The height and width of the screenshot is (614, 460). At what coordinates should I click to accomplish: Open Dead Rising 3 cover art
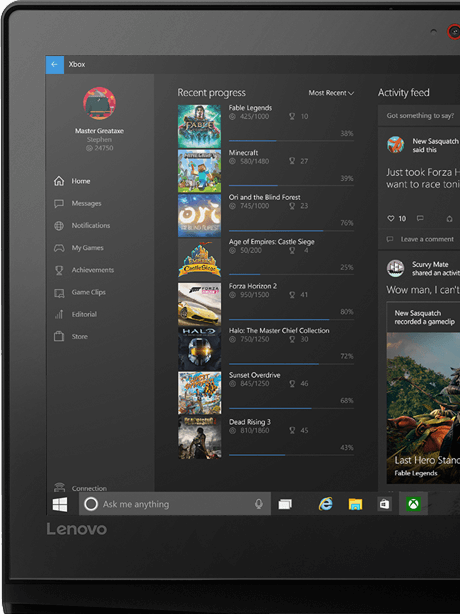pos(199,438)
